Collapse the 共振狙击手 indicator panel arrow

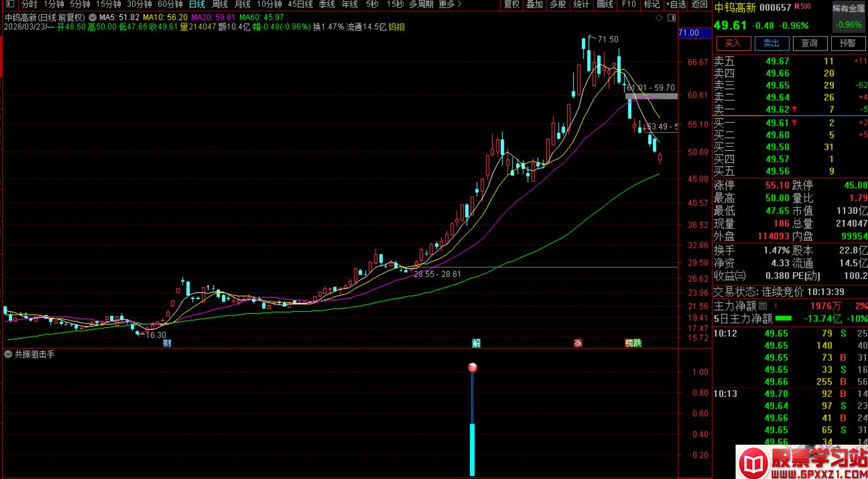[8, 354]
